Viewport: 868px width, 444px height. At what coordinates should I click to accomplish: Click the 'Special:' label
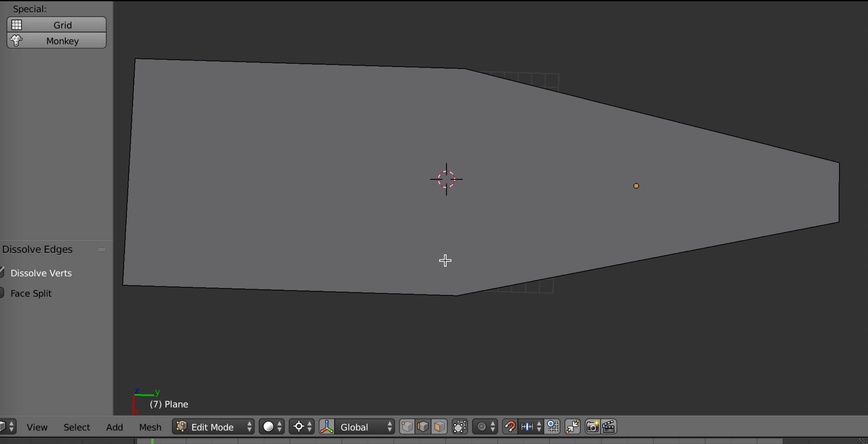(x=30, y=9)
